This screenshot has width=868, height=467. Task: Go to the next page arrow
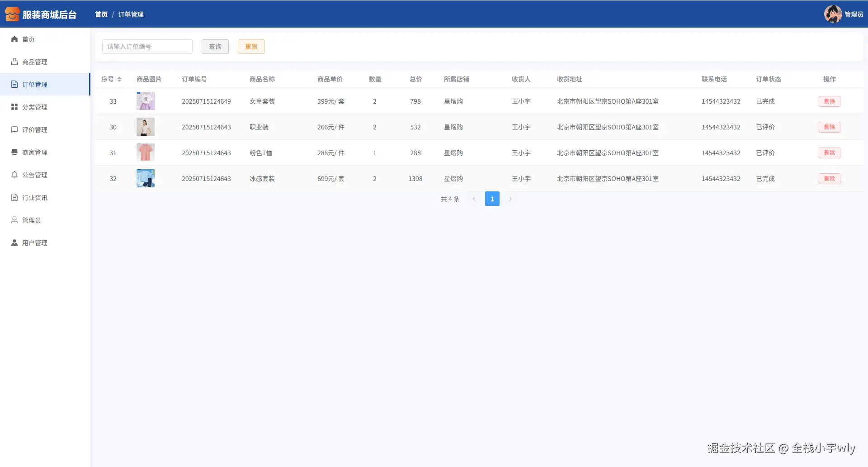pyautogui.click(x=510, y=199)
